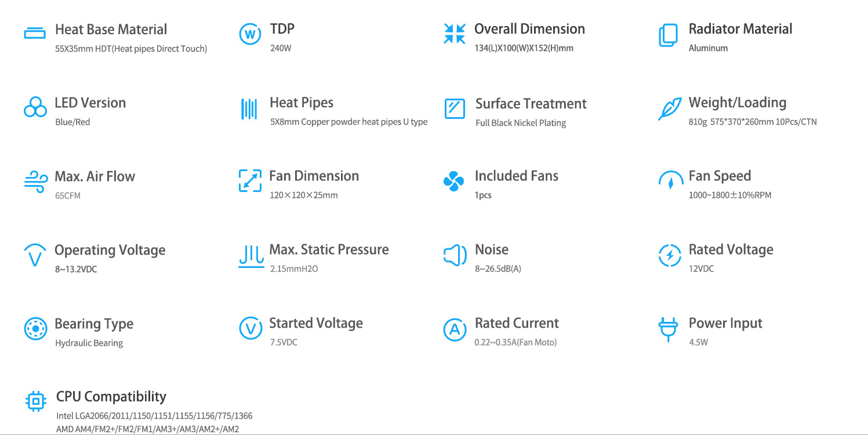Click the Rated Current ammeter icon
This screenshot has height=435, width=868.
coord(455,329)
